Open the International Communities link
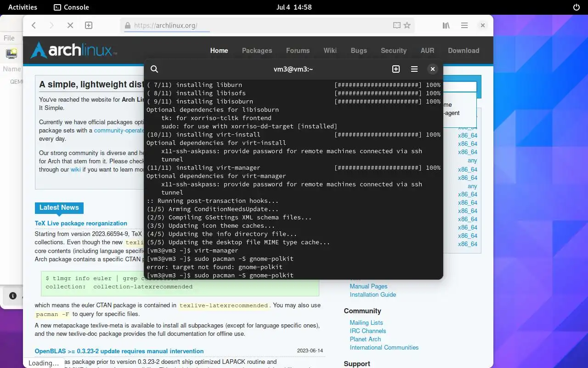Viewport: 588px width, 368px height. (x=384, y=347)
